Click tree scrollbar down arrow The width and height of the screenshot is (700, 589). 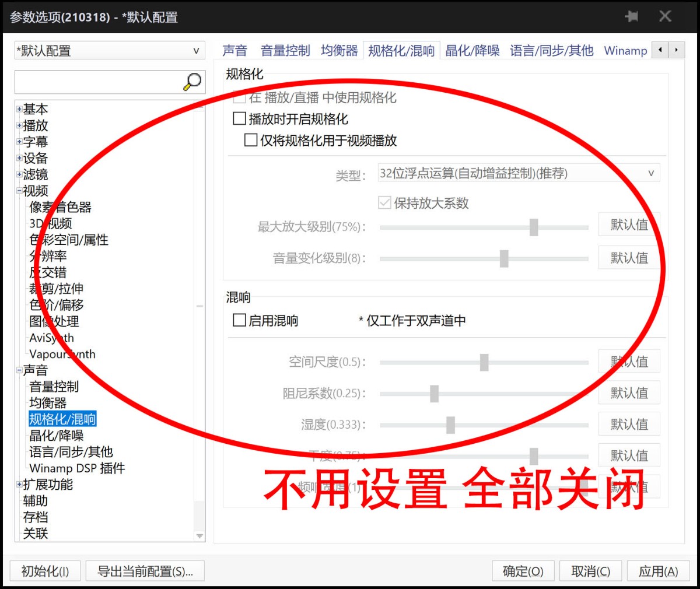(x=200, y=536)
